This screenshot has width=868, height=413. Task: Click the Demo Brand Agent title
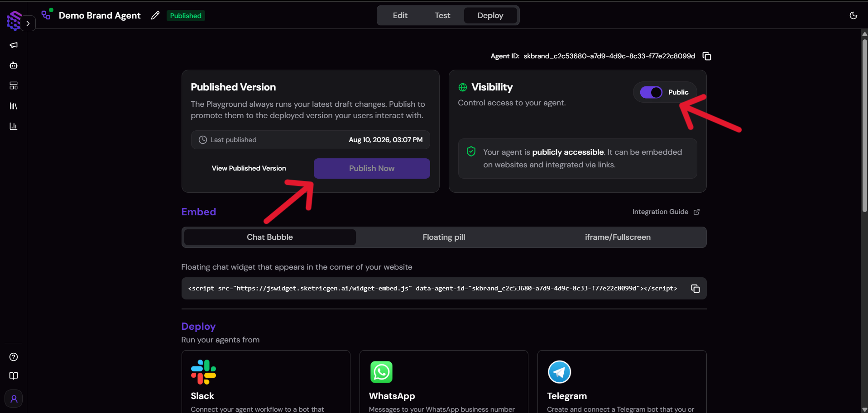pyautogui.click(x=100, y=15)
